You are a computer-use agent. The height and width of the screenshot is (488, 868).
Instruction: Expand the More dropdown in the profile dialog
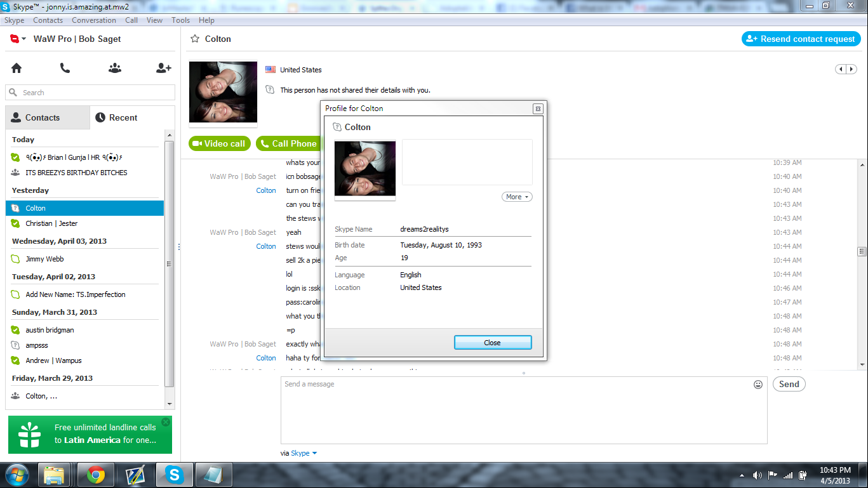point(517,197)
